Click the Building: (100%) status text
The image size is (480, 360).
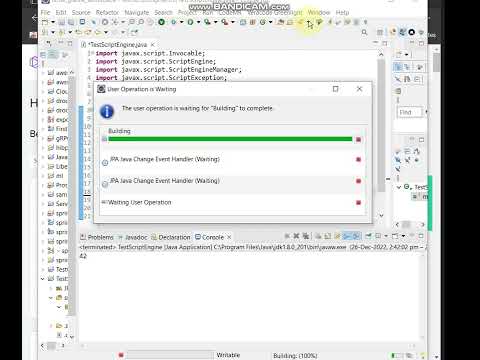tap(295, 356)
